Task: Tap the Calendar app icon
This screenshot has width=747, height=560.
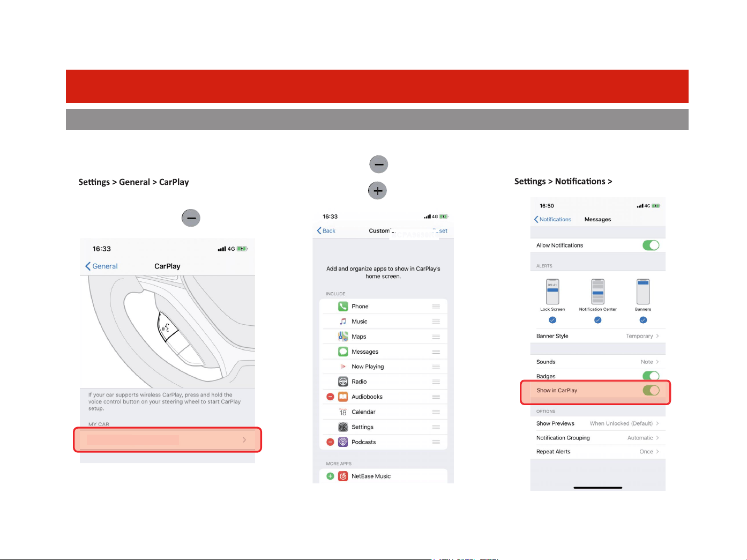Action: click(x=343, y=412)
